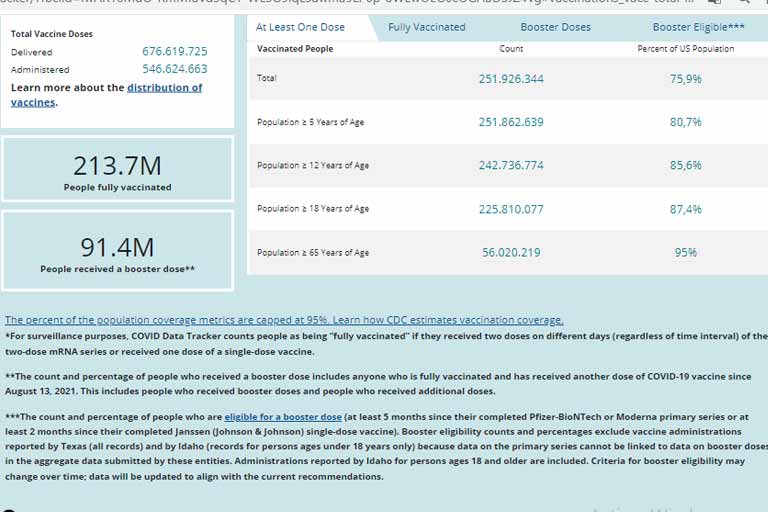Click the count 242.736.774 for ages 12+

click(511, 166)
